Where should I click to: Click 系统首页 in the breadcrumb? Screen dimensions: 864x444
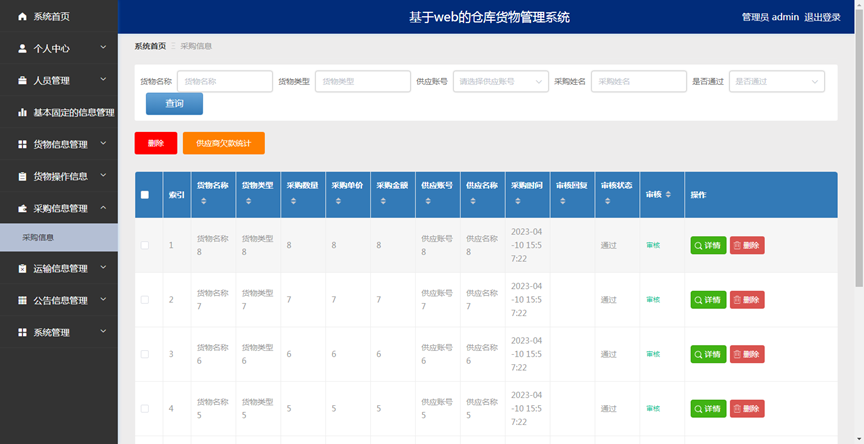coord(150,46)
